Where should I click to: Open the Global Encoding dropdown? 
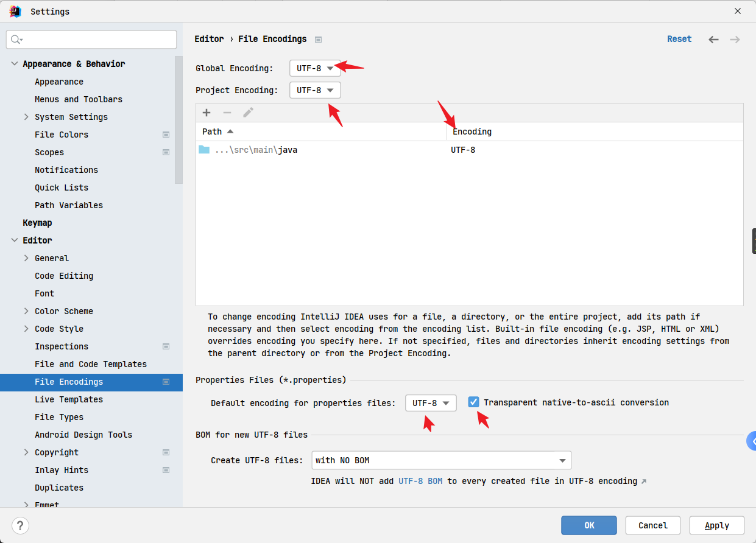pyautogui.click(x=315, y=68)
